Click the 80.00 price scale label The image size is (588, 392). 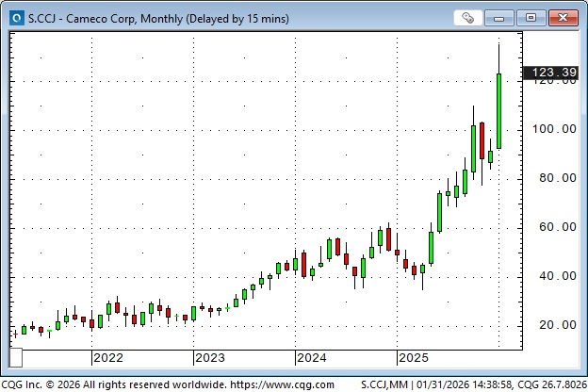click(552, 178)
